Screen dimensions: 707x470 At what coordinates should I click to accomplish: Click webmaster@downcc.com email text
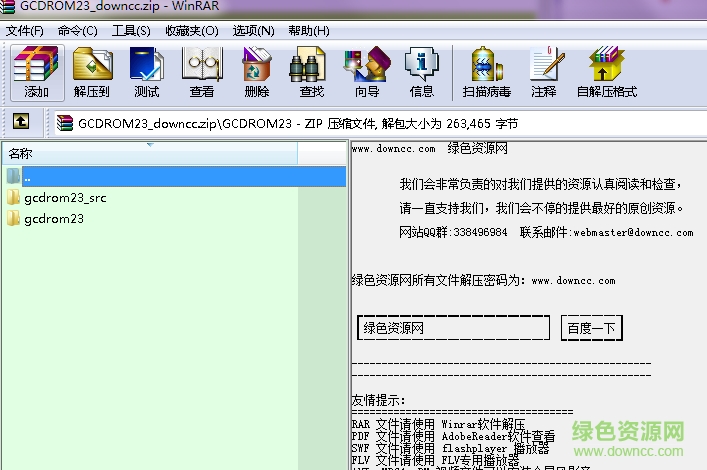[x=634, y=233]
